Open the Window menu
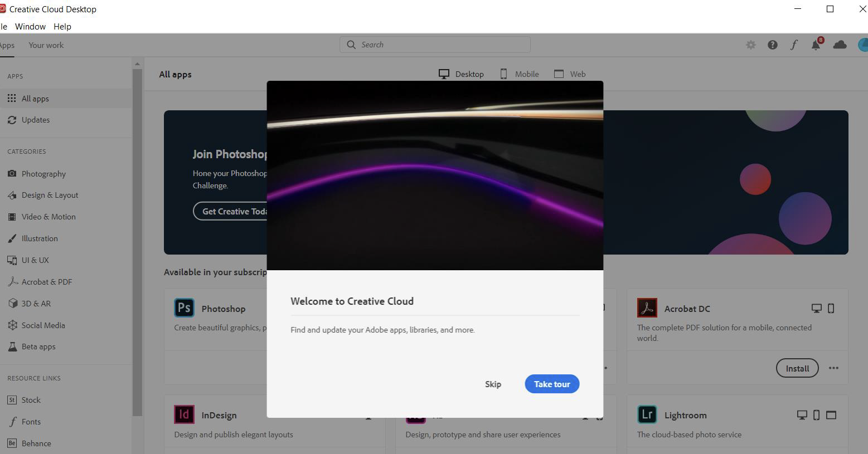This screenshot has width=868, height=454. [x=30, y=26]
